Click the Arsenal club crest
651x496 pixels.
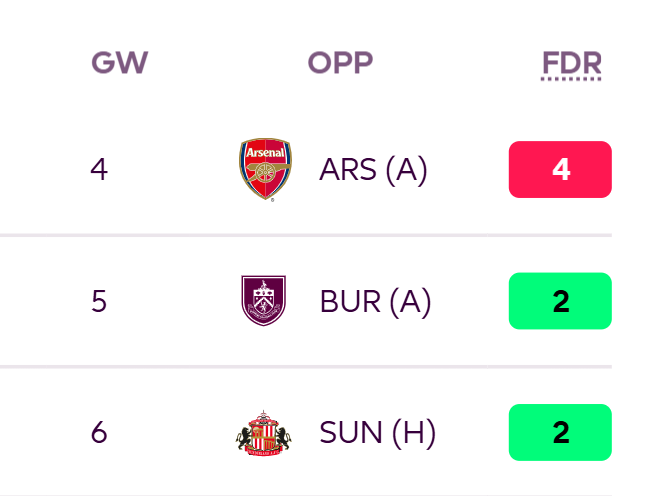pos(265,170)
